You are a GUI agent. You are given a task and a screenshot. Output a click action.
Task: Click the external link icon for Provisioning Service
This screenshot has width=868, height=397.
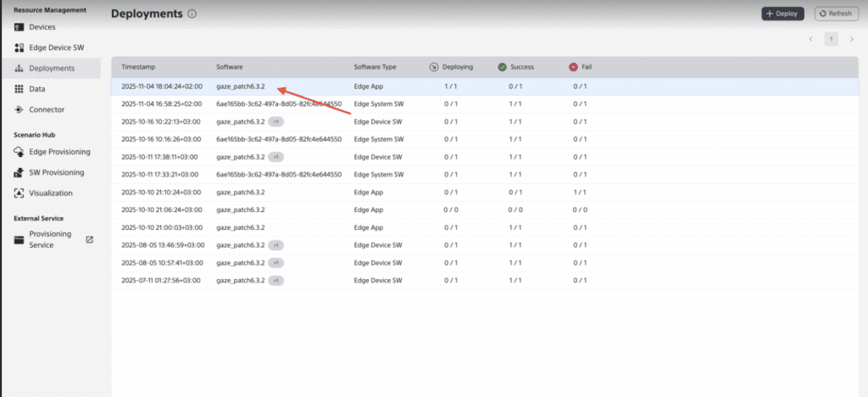[x=90, y=240]
